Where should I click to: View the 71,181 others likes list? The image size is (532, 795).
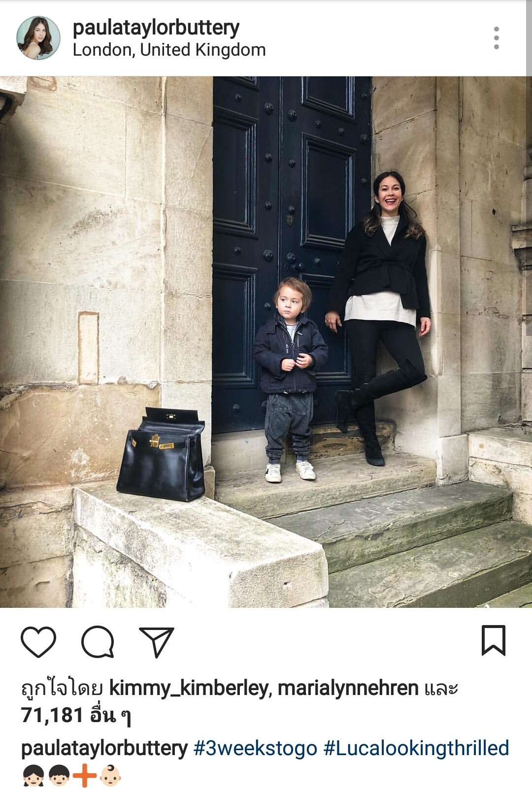click(x=76, y=715)
